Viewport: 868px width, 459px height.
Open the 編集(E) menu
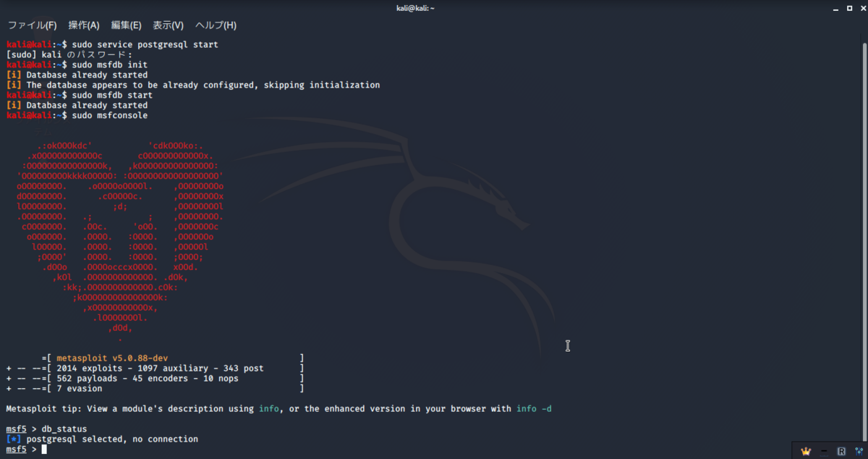click(126, 25)
